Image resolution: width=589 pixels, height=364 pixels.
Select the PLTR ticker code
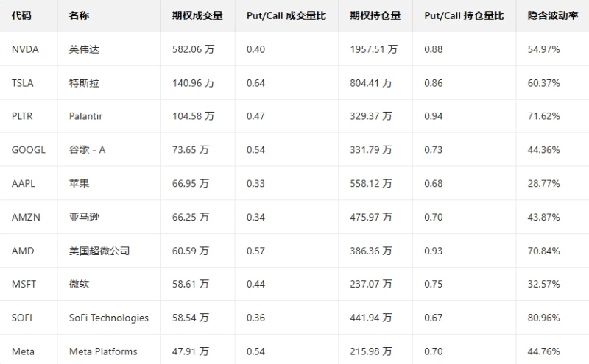23,116
